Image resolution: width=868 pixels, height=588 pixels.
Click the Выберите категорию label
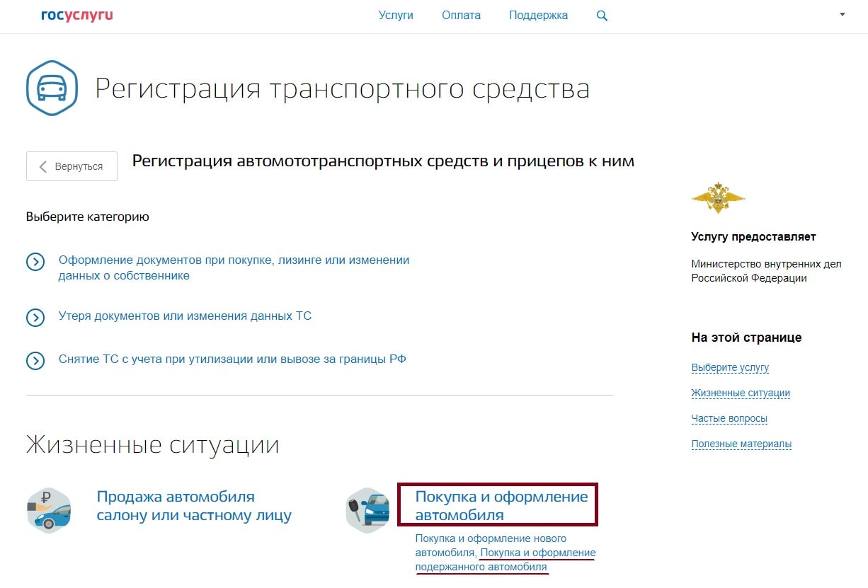88,217
